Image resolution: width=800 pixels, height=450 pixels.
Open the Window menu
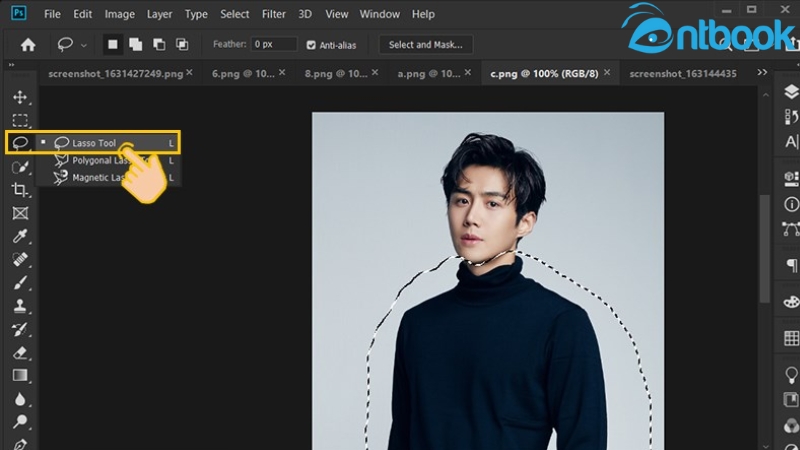coord(380,14)
